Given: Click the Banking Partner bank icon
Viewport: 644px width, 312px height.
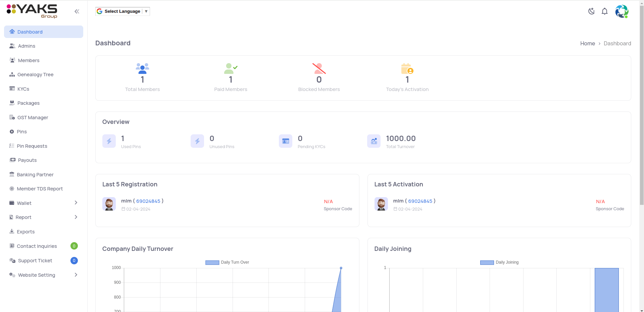Looking at the screenshot, I should click(x=12, y=174).
